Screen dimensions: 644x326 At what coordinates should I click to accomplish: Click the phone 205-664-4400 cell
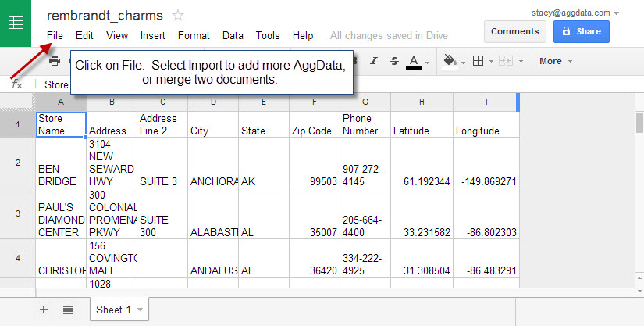pyautogui.click(x=365, y=213)
